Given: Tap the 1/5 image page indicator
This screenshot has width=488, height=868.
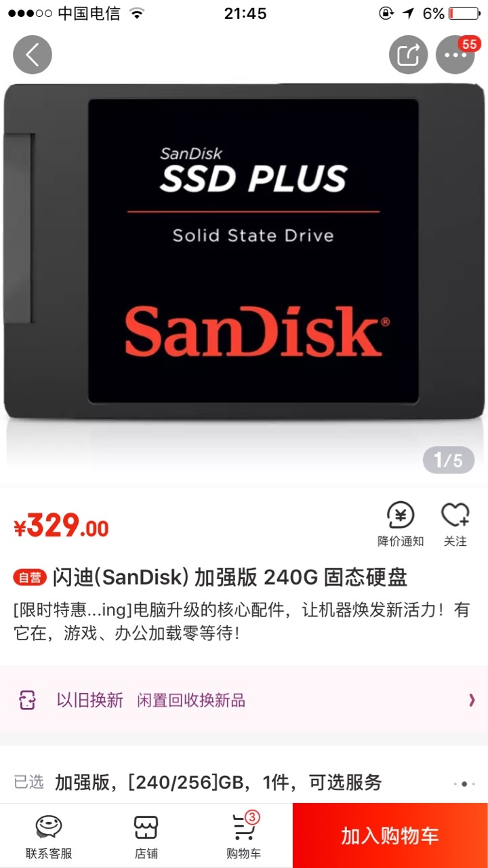Looking at the screenshot, I should [449, 460].
